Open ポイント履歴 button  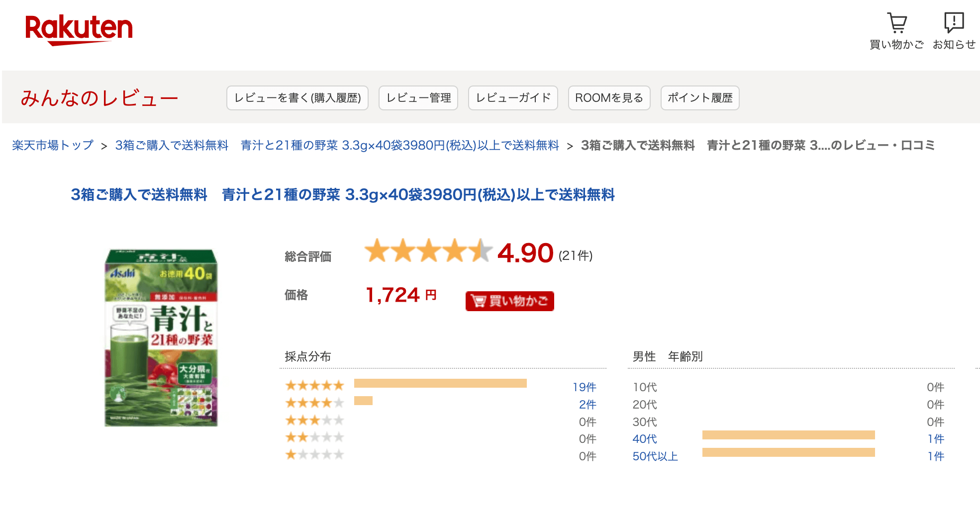[x=700, y=98]
